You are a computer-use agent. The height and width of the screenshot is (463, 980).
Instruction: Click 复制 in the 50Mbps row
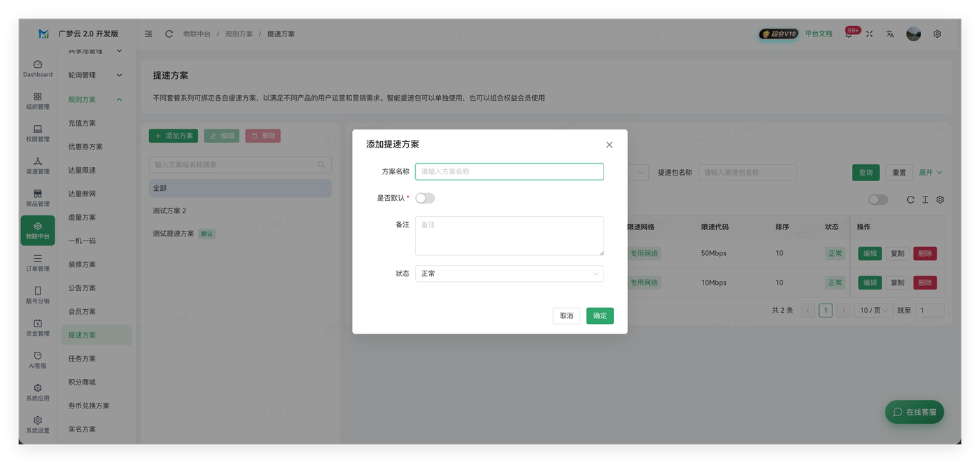897,253
